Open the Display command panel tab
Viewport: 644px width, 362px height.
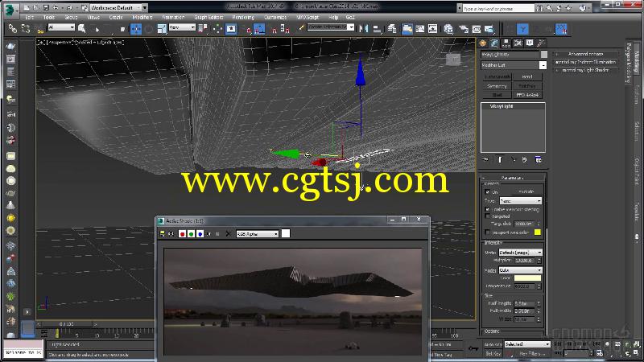[x=530, y=43]
